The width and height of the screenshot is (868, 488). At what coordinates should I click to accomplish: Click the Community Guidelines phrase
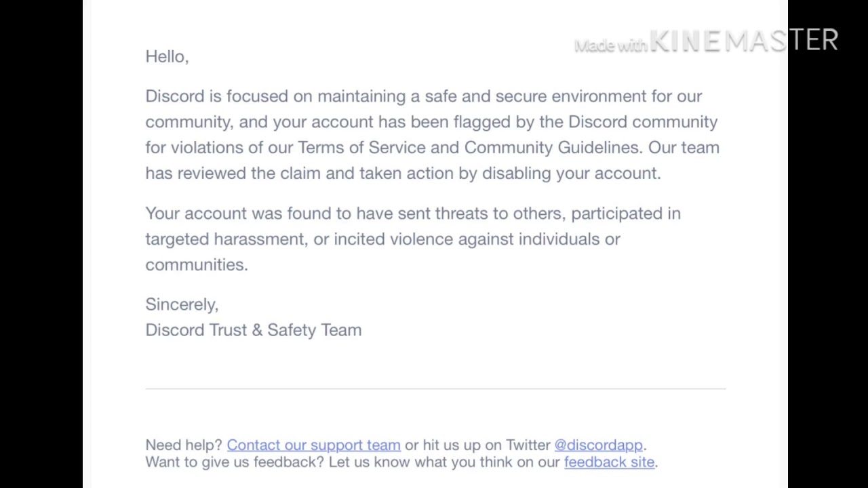(551, 148)
